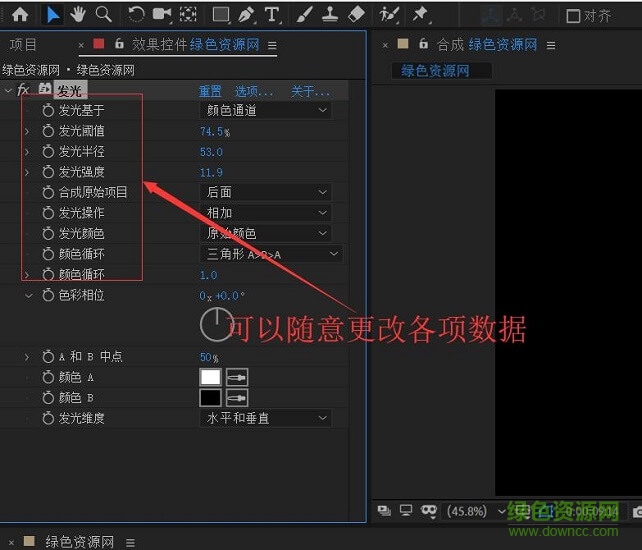Expand the 发光半径 property
Screen dimensions: 642x550
tap(27, 152)
